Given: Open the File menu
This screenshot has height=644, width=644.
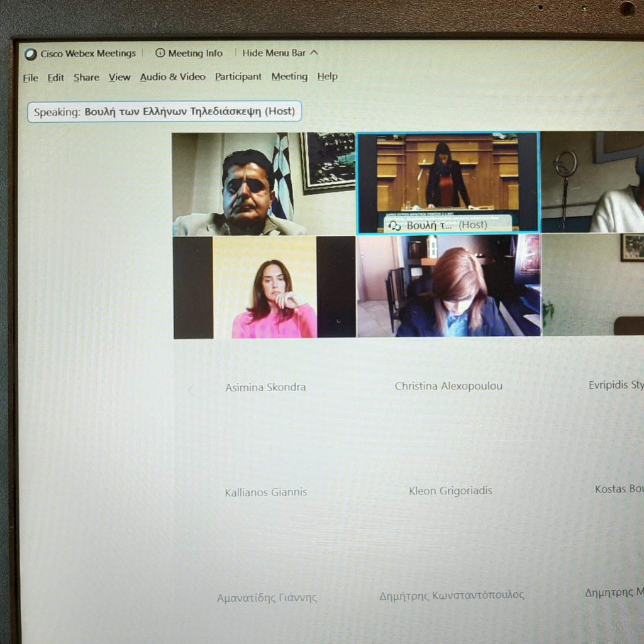Looking at the screenshot, I should pyautogui.click(x=30, y=78).
